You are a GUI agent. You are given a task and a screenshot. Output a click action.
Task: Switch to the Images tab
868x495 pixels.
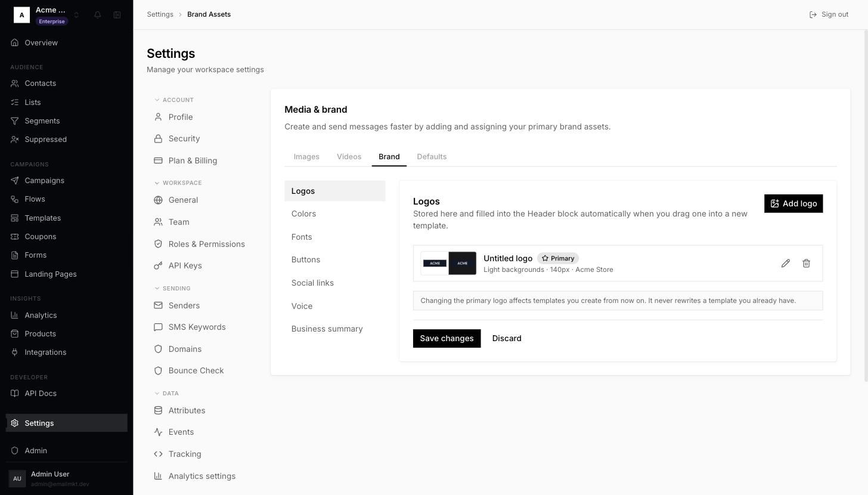pos(306,157)
